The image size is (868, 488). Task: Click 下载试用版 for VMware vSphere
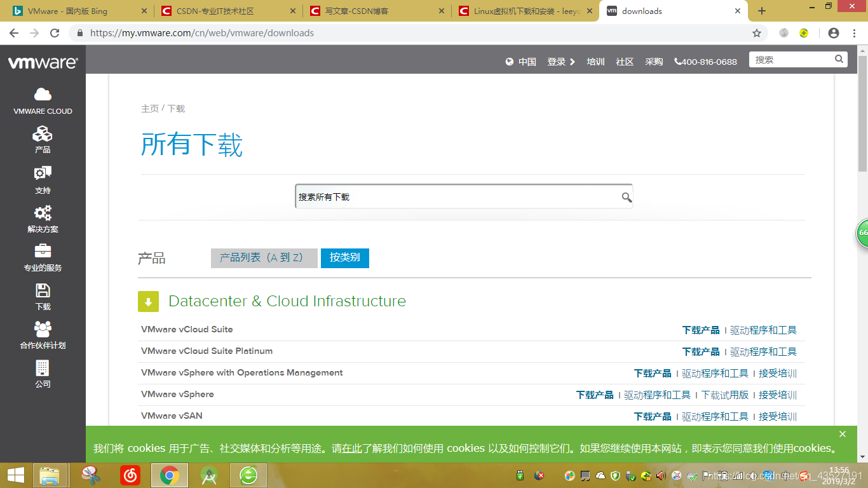click(x=725, y=395)
